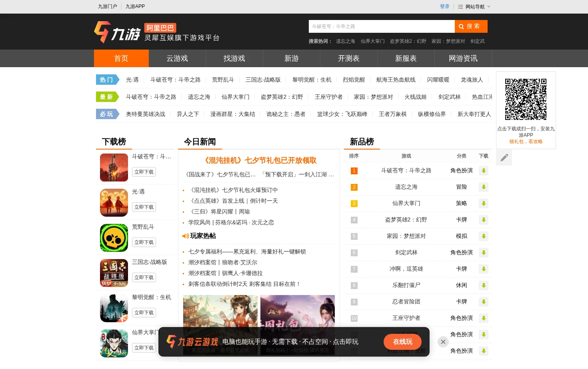The image size is (588, 369).
Task: Click the download arrow for 冲啊,逗英雄
Action: click(x=484, y=269)
